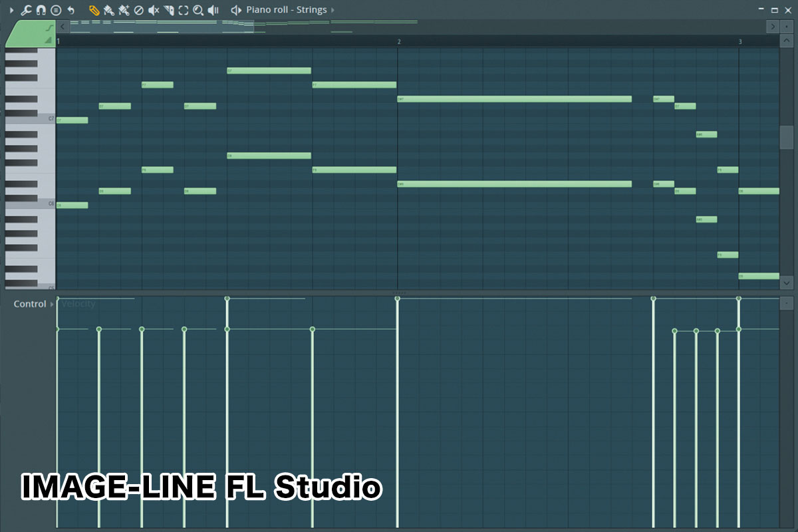Select the D5 note at bar 3
The image size is (798, 532).
click(x=759, y=276)
